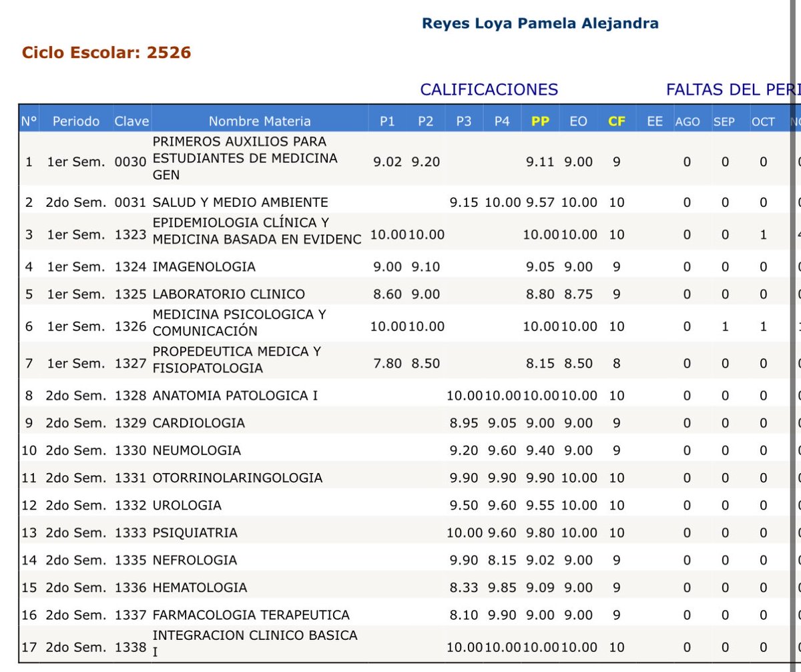Click the Nombre Materia column header
The height and width of the screenshot is (672, 801).
click(x=260, y=121)
